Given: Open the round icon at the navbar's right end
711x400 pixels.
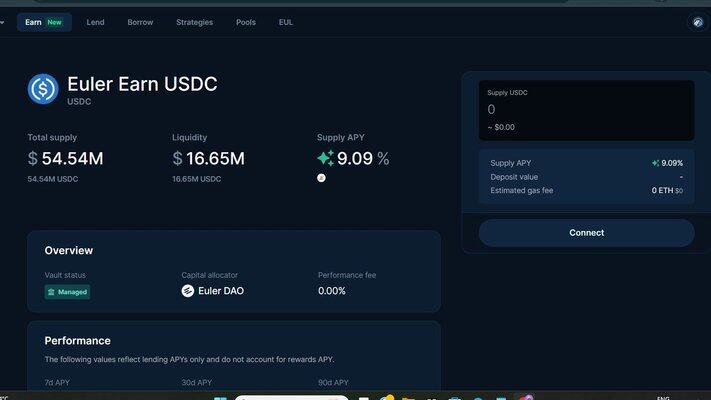Looking at the screenshot, I should 697,22.
